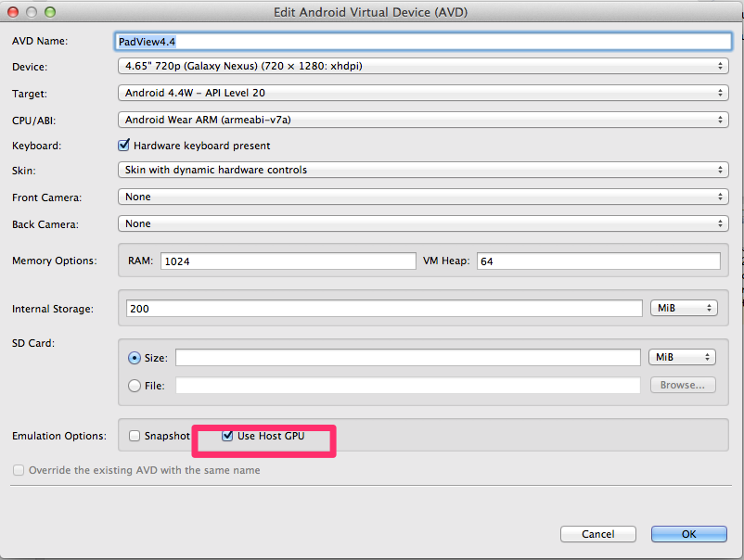The image size is (744, 560).
Task: Open the Internal Storage MiB unit dropdown
Action: 684,308
